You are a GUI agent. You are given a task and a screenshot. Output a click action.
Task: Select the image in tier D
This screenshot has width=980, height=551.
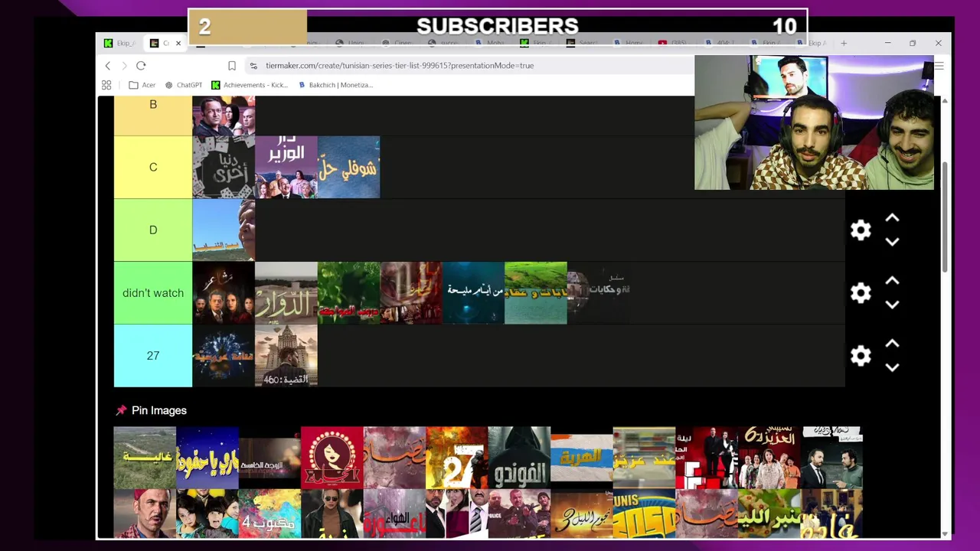point(224,230)
